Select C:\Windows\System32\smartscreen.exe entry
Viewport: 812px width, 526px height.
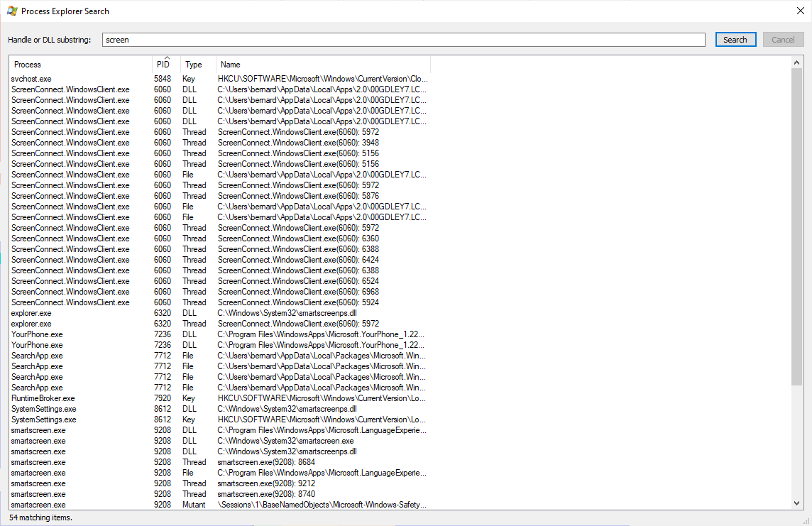286,441
